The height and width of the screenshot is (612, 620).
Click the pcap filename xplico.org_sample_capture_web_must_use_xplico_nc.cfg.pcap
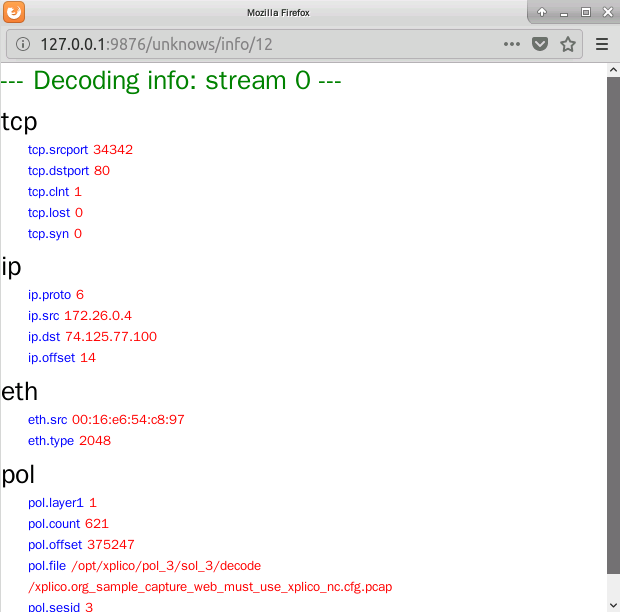213,587
